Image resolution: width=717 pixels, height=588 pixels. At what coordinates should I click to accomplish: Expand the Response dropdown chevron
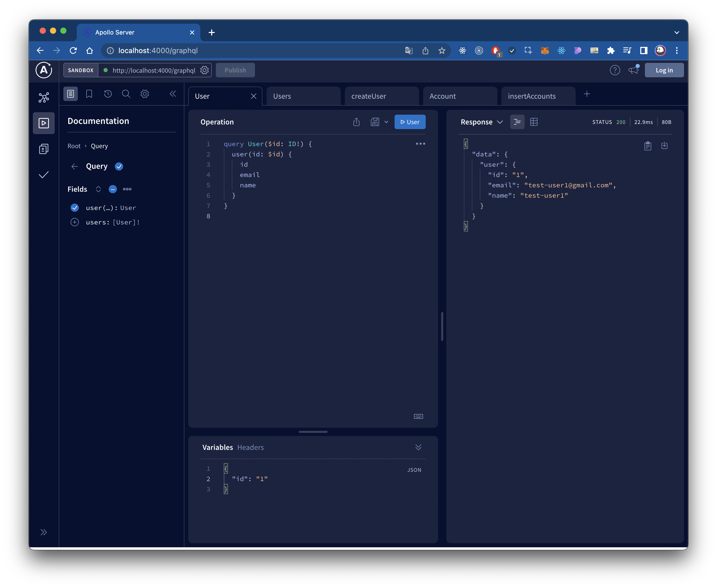(x=500, y=122)
